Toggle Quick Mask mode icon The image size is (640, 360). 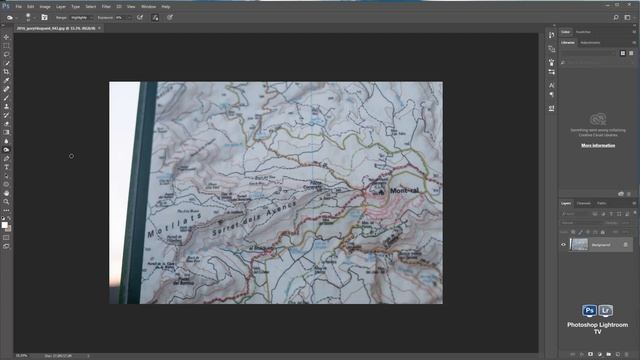6,238
